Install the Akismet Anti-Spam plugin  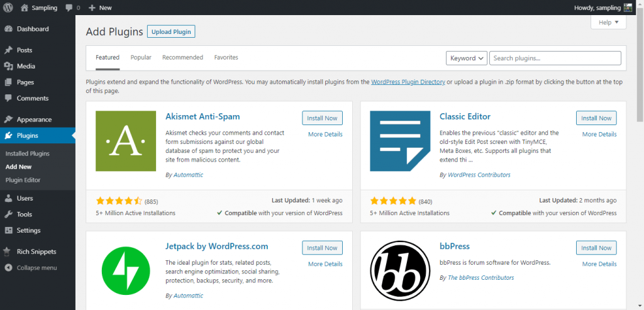pos(322,118)
